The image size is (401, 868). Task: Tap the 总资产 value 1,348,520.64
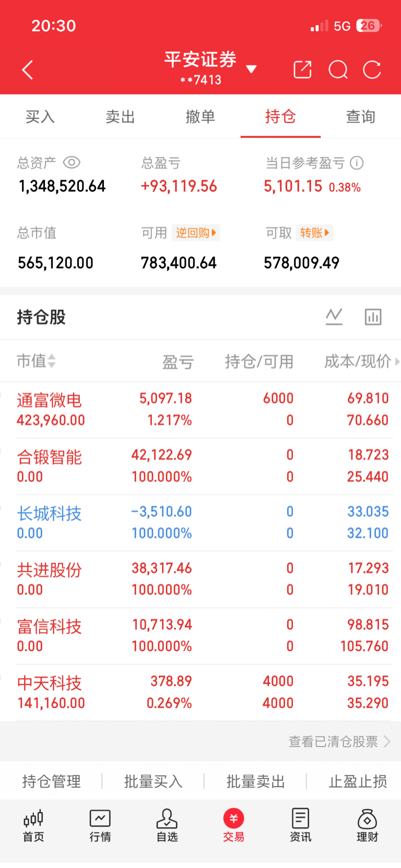click(62, 186)
